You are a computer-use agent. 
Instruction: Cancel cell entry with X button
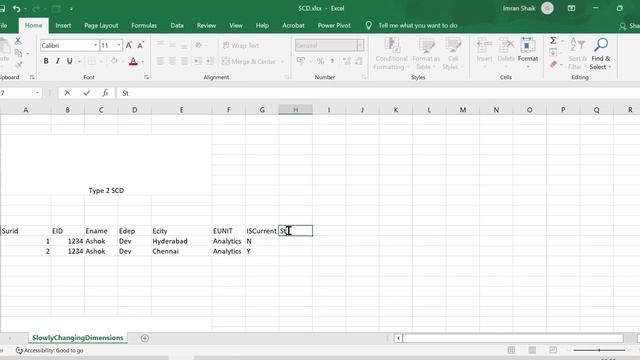coord(67,93)
